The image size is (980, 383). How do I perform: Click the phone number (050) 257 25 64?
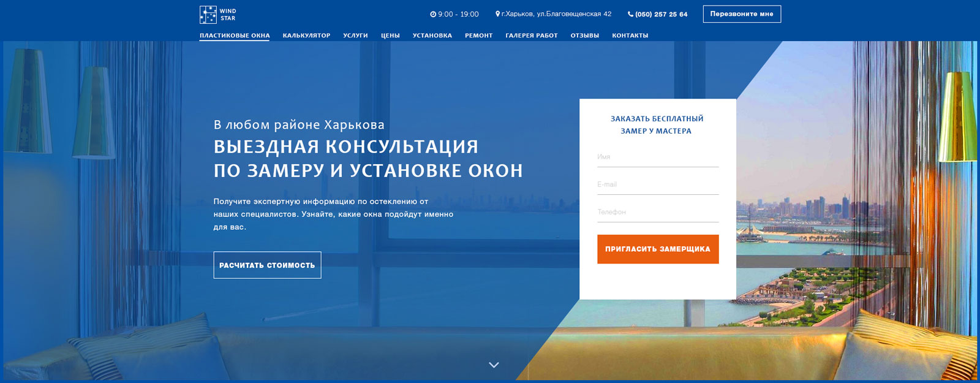coord(661,14)
